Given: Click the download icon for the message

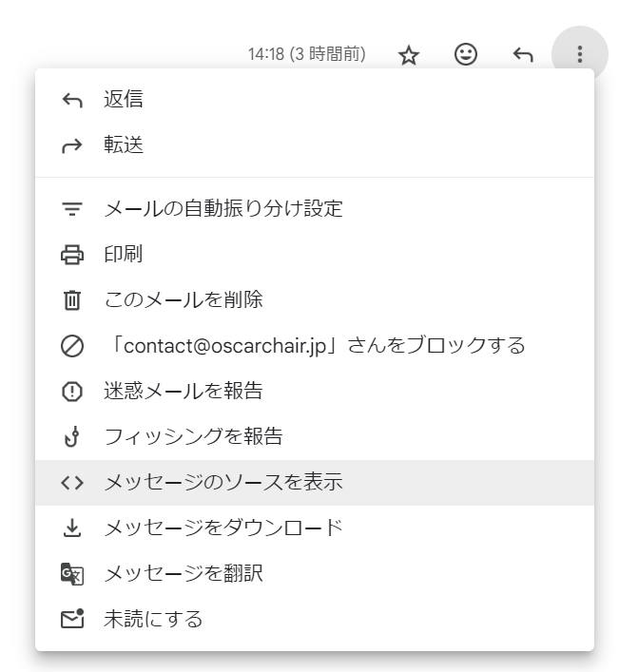Looking at the screenshot, I should pyautogui.click(x=72, y=528).
